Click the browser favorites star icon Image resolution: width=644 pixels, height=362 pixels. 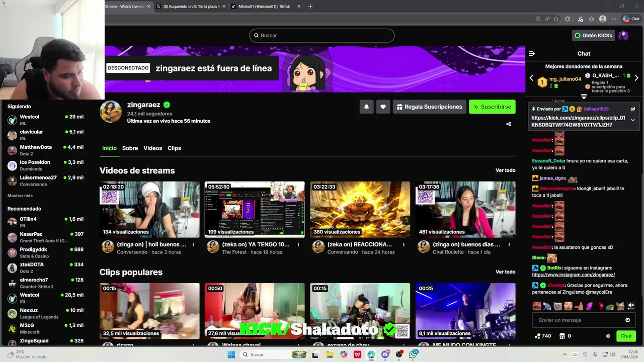click(x=556, y=19)
